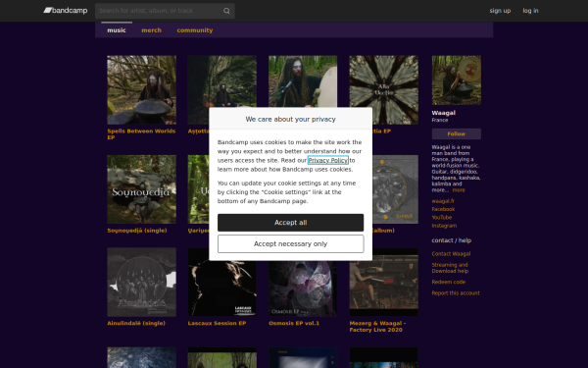Click the Bandcamp logo

click(x=66, y=11)
